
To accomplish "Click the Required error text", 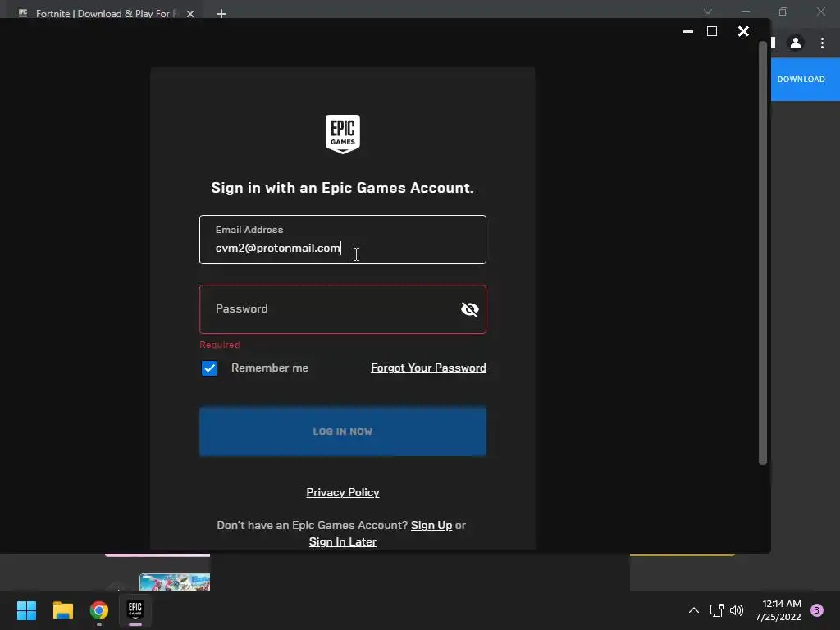I will tap(220, 345).
